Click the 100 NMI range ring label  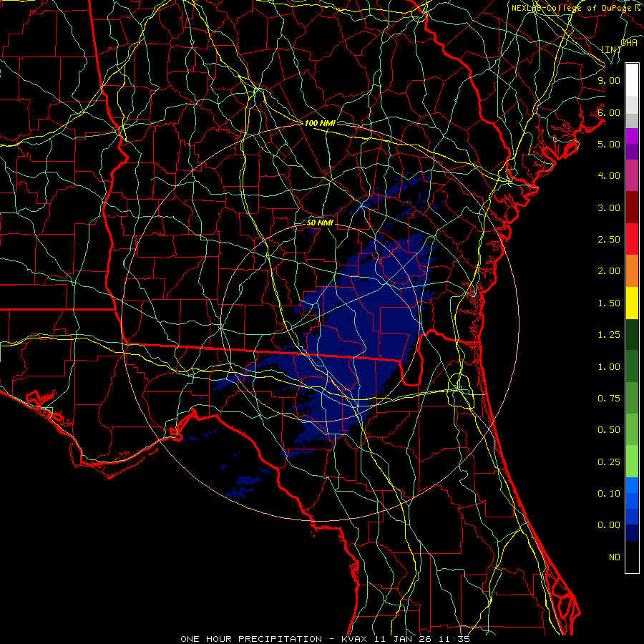(320, 123)
